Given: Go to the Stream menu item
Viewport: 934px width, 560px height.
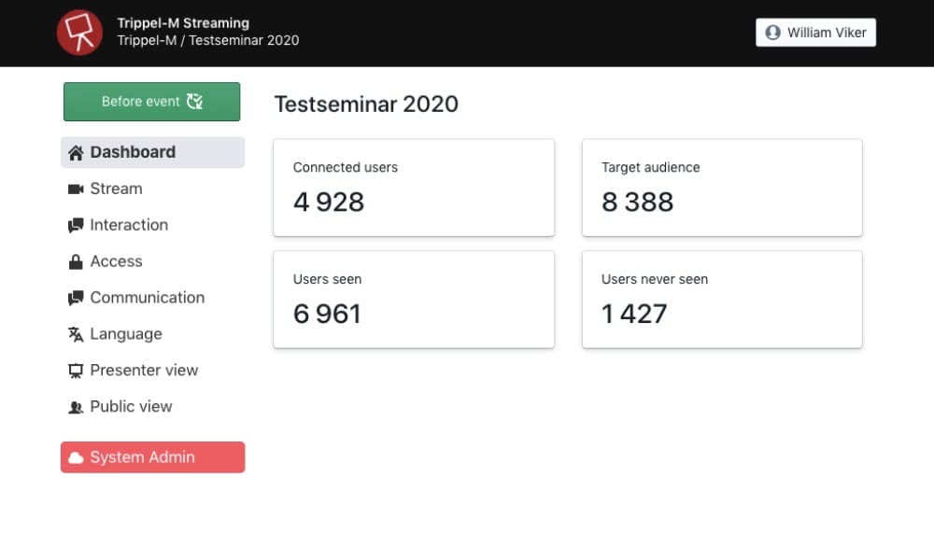Looking at the screenshot, I should [x=116, y=189].
